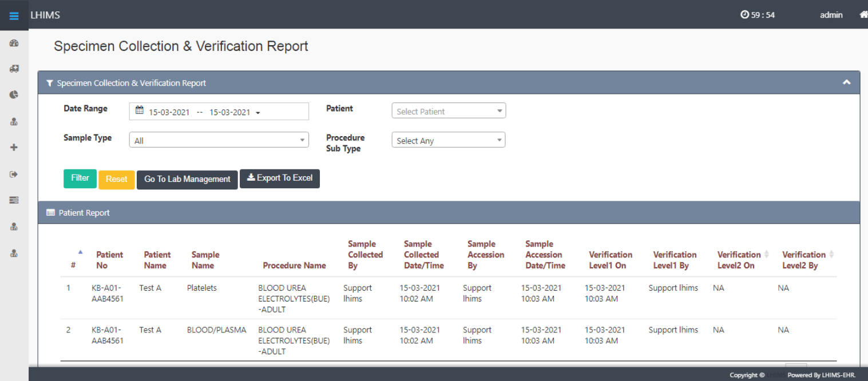The width and height of the screenshot is (868, 381).
Task: Open the Select Patient dropdown
Action: click(448, 112)
